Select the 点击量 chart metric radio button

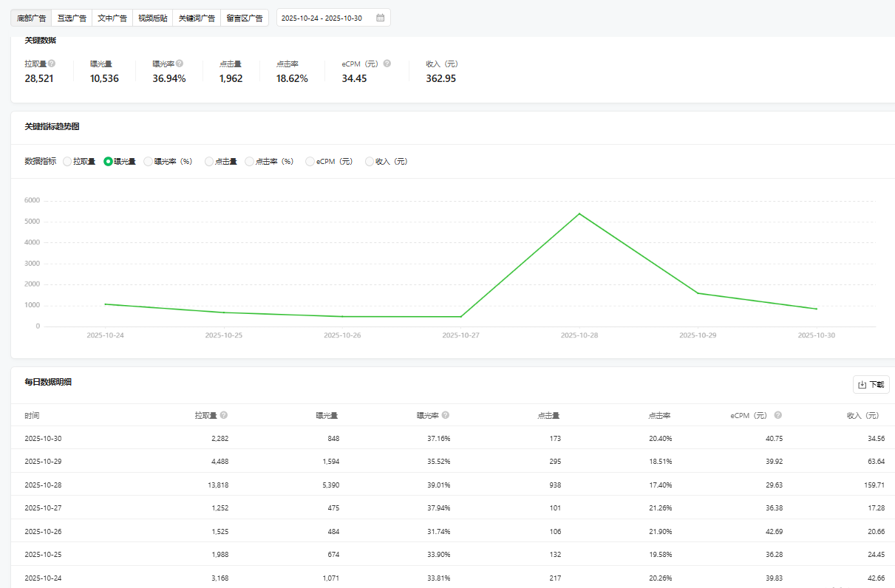(x=209, y=161)
